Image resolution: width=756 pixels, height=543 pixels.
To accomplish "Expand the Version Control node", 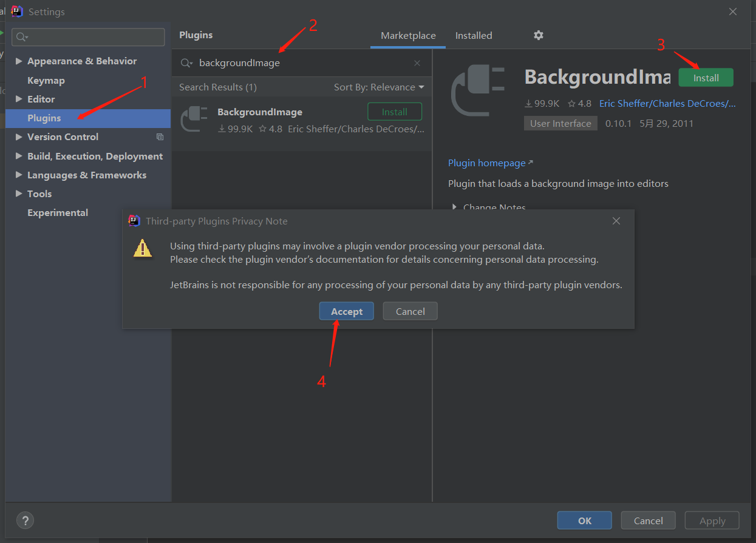I will point(19,137).
